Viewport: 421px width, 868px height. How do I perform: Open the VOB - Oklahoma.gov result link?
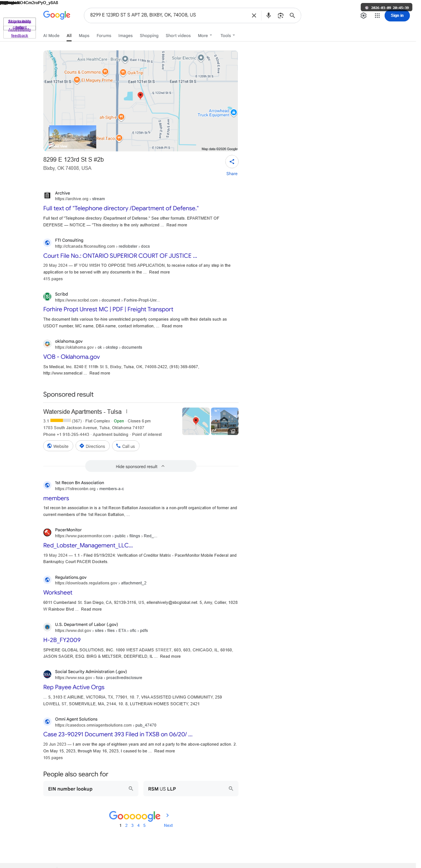point(72,357)
